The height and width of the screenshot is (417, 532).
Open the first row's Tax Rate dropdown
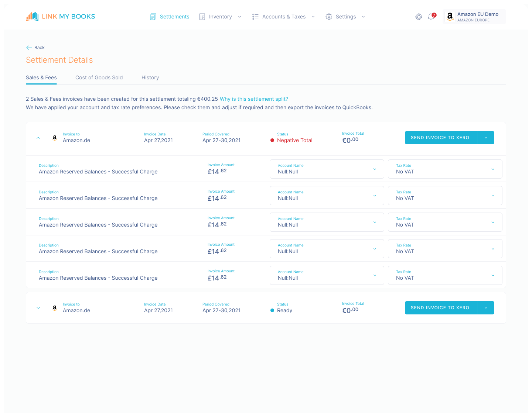coord(445,169)
